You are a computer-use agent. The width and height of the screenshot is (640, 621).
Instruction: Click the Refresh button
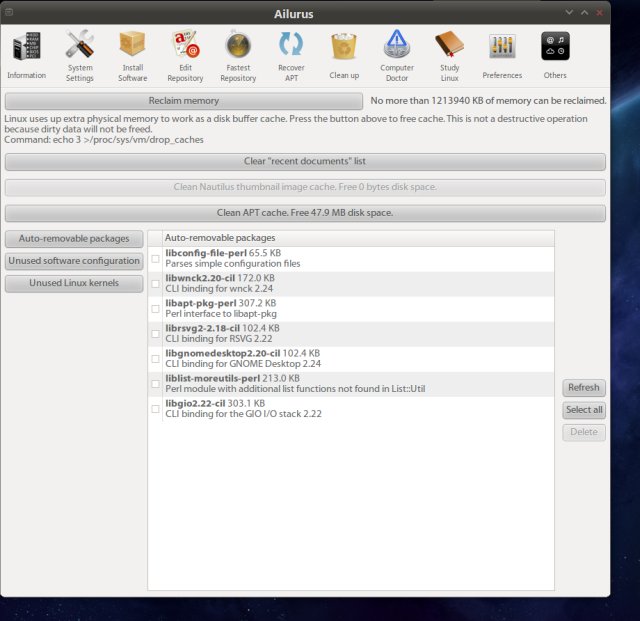(x=584, y=387)
